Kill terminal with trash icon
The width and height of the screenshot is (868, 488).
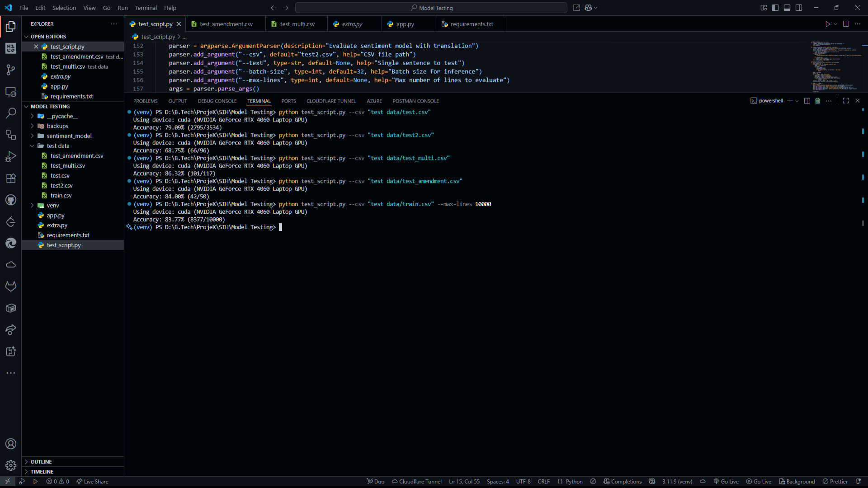[817, 101]
